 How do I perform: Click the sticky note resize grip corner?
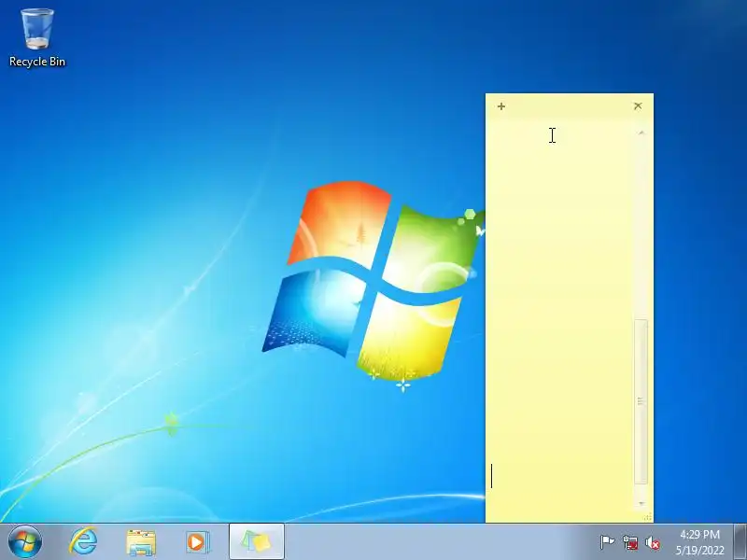pos(648,517)
